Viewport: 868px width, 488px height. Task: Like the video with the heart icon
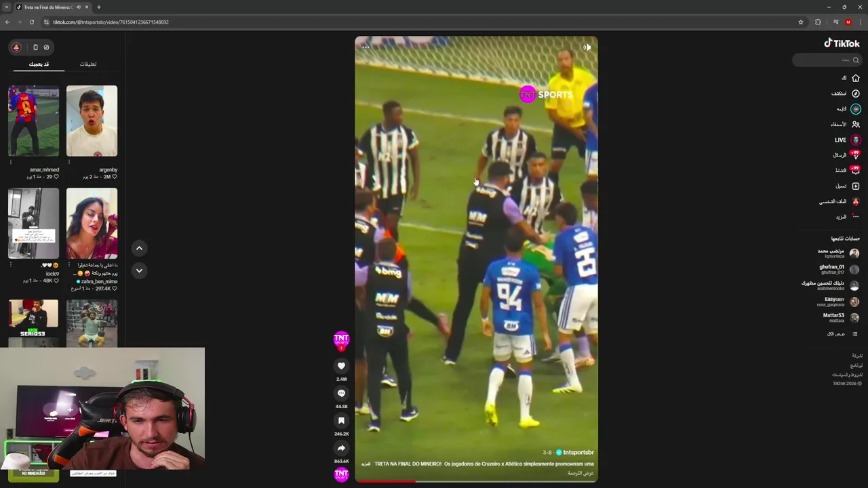tap(341, 366)
